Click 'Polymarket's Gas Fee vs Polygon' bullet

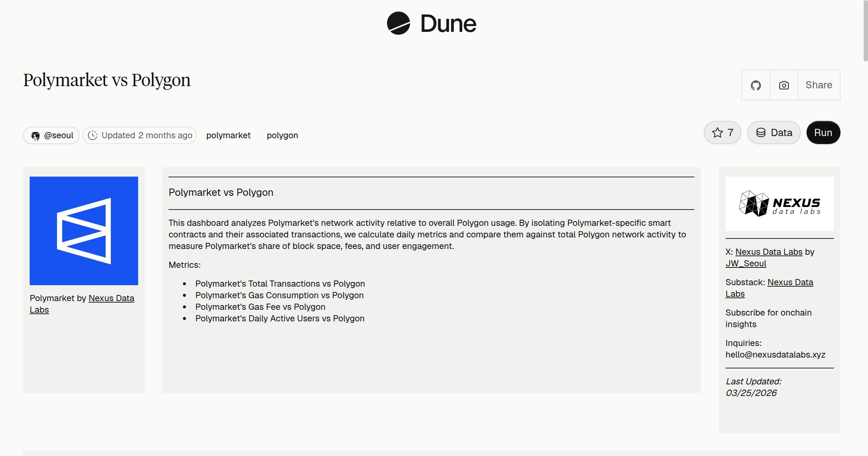coord(260,307)
